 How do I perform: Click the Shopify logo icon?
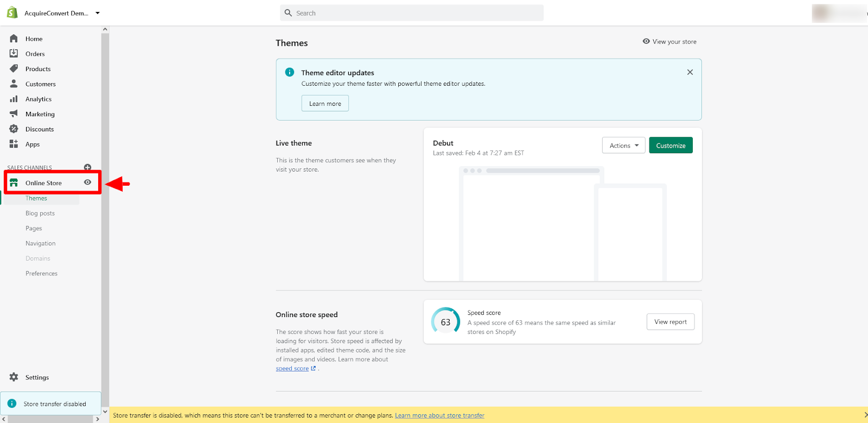click(12, 12)
